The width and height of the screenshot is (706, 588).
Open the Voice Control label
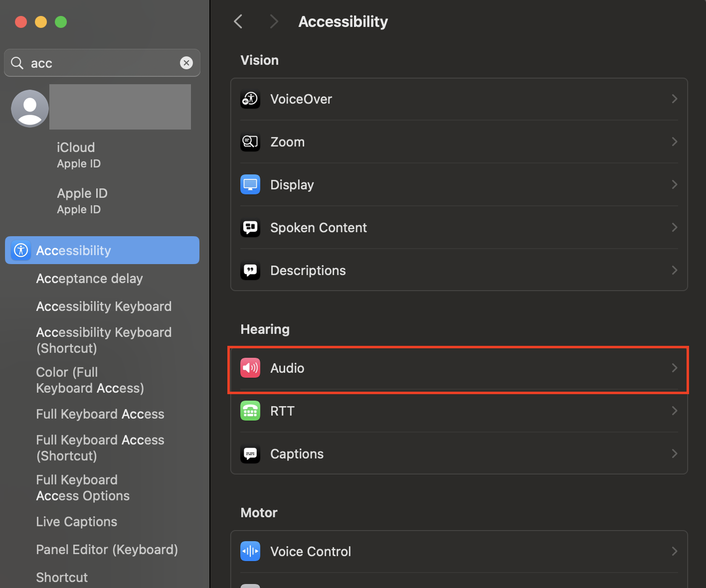pyautogui.click(x=311, y=551)
